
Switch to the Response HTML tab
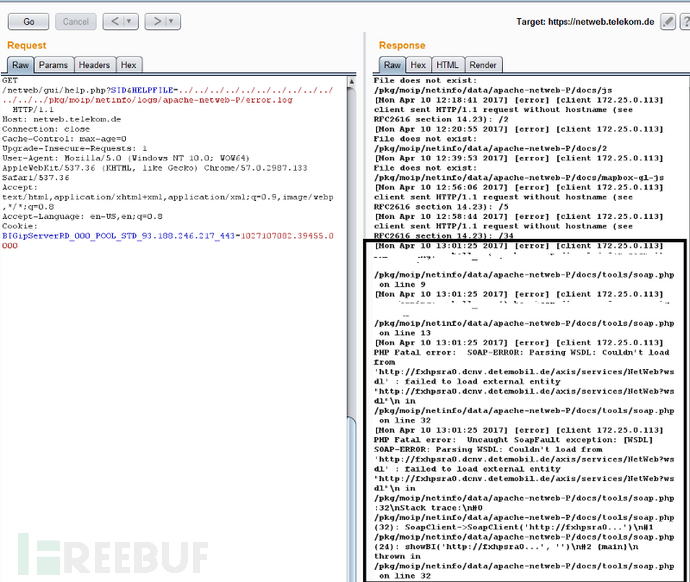[448, 65]
